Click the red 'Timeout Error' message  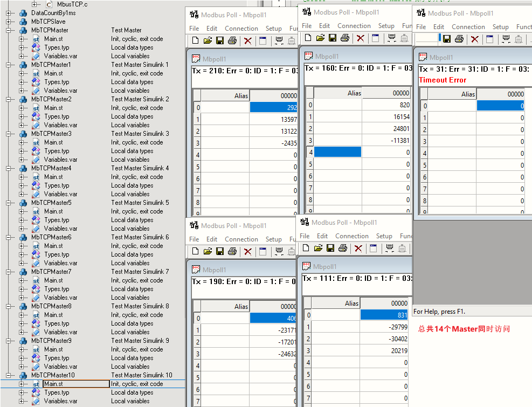coord(443,80)
